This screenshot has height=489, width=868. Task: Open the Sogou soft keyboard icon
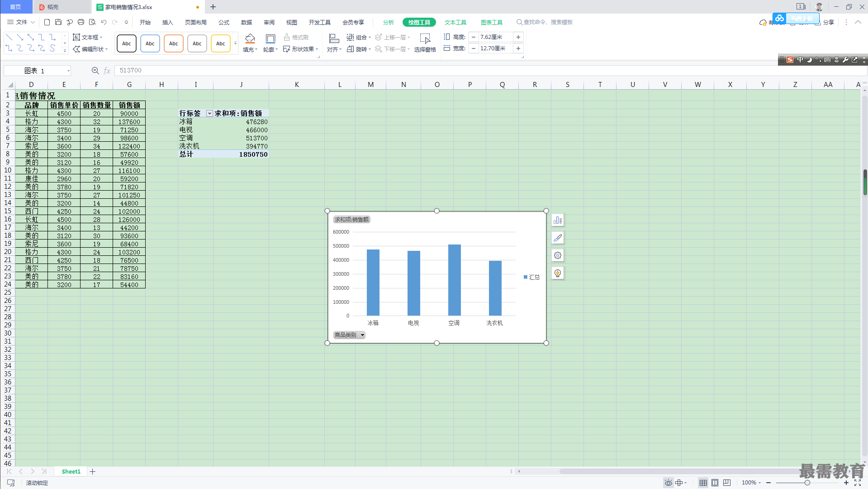pyautogui.click(x=827, y=60)
